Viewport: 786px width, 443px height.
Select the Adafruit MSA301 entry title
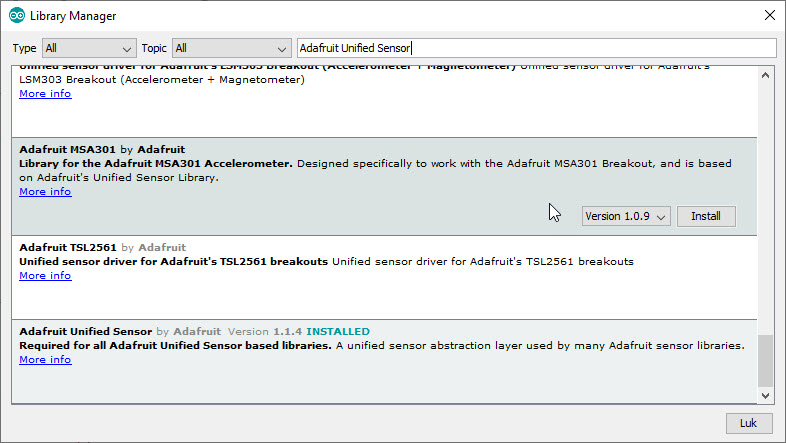[67, 149]
